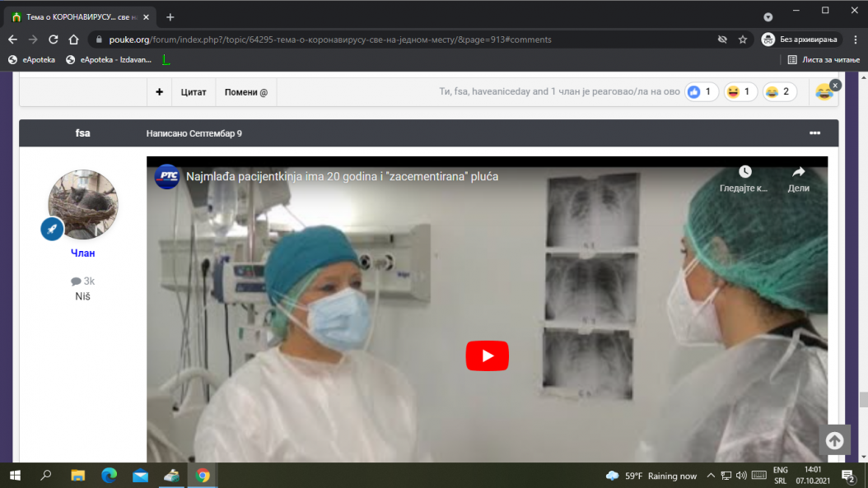Open a new browser tab
This screenshot has height=488, width=868.
(x=170, y=17)
